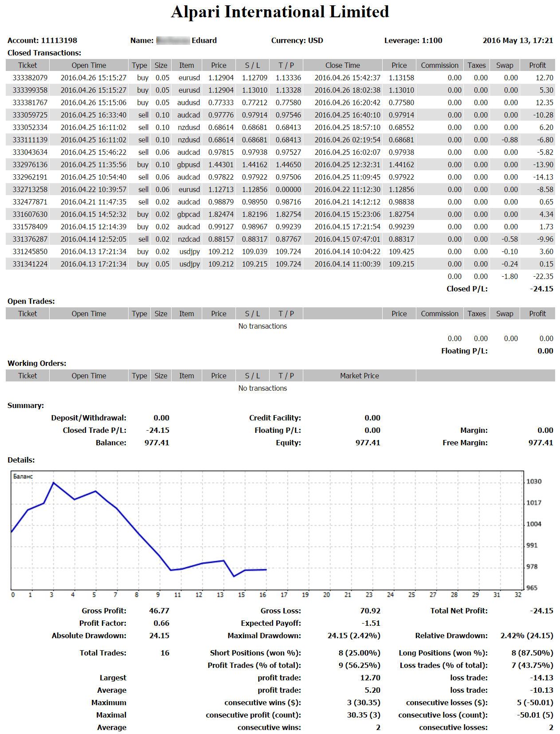Click the Market Price header in Working Orders

point(359,376)
